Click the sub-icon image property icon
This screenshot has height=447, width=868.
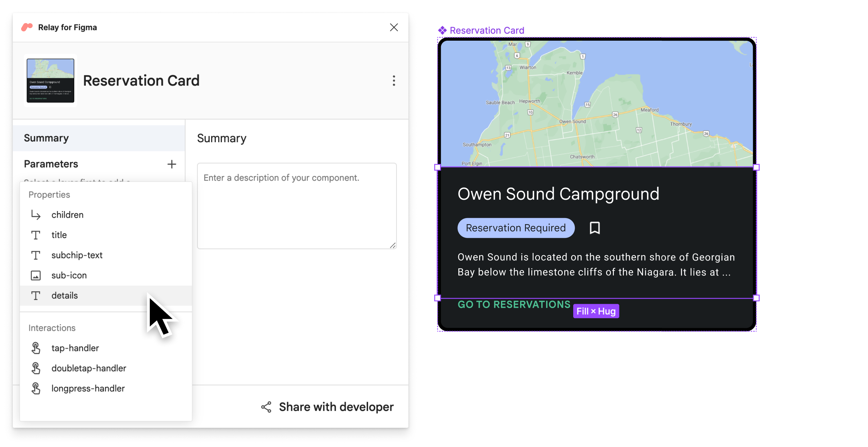[x=35, y=275]
